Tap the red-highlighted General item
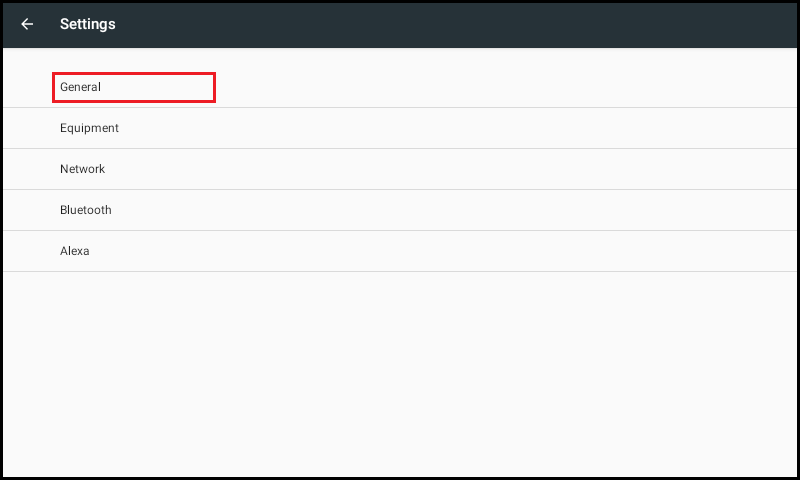The height and width of the screenshot is (480, 800). (x=134, y=87)
